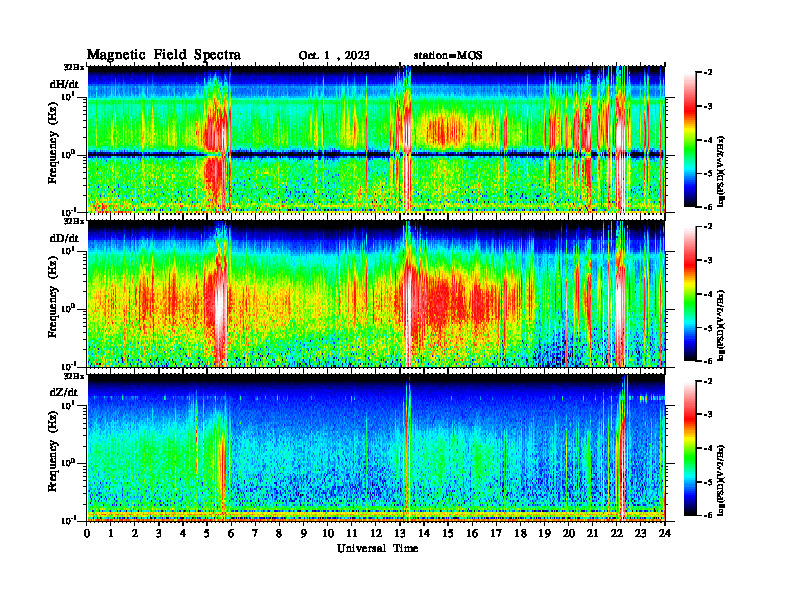Click the "Magnetic Field Spectra" title
792x612 pixels.
[164, 55]
